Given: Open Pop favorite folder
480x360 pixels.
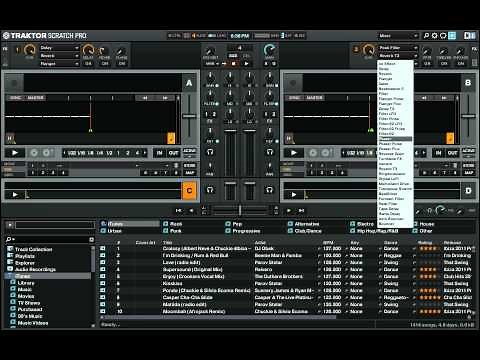Looking at the screenshot, I should (x=234, y=224).
